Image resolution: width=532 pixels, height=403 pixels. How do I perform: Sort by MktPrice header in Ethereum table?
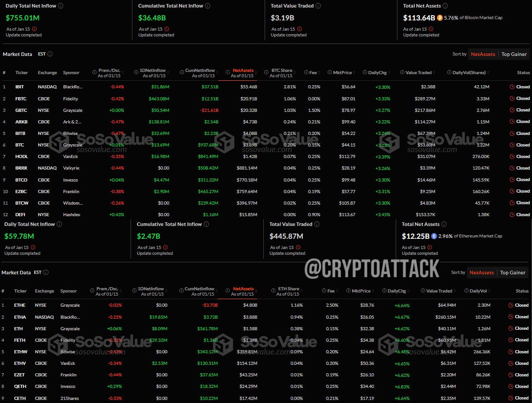coord(361,291)
